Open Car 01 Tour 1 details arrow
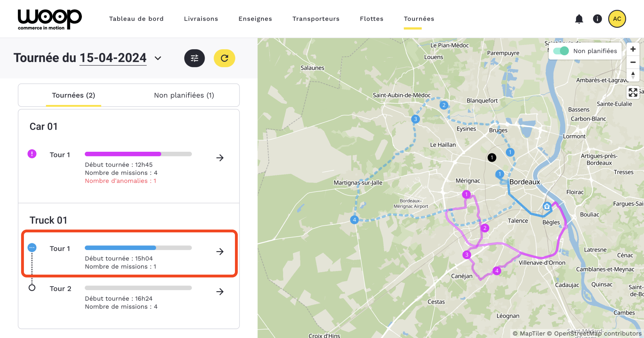The image size is (644, 338). click(x=220, y=158)
